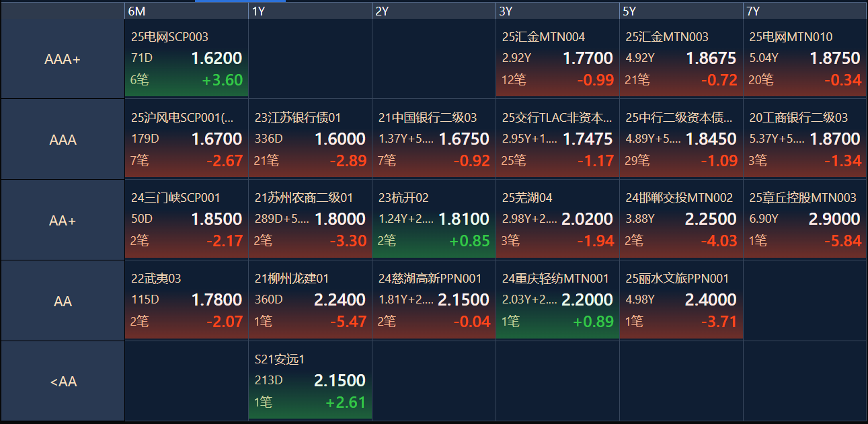Choose the AAA+ rating row header

[63, 59]
